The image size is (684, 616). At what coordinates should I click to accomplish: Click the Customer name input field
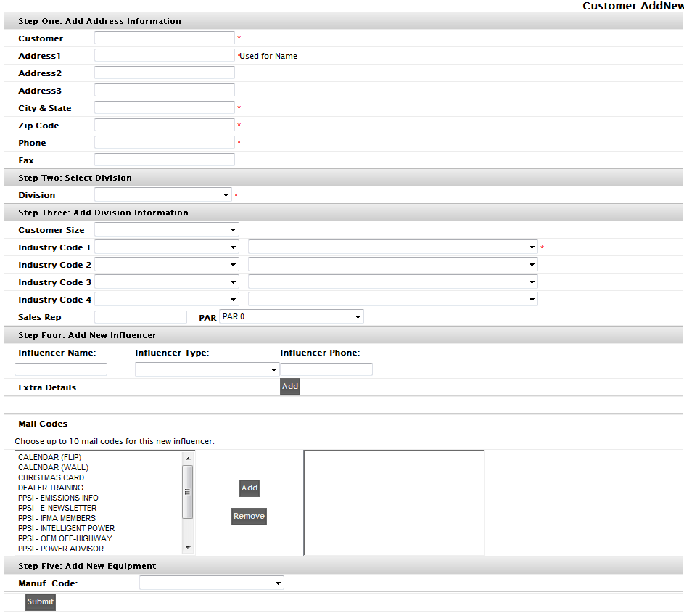165,38
